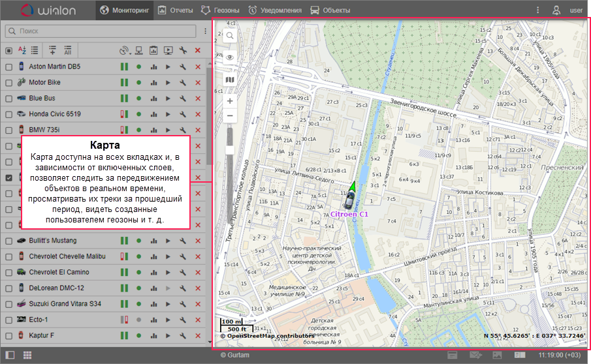591x364 pixels.
Task: Open the top bar kebab menu
Action: point(537,10)
